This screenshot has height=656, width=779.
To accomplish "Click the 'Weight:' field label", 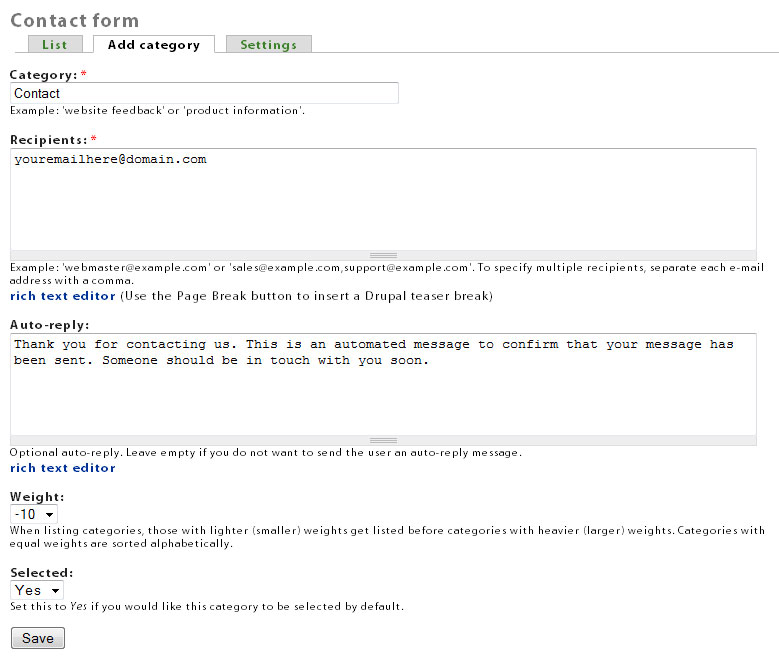I will 37,496.
